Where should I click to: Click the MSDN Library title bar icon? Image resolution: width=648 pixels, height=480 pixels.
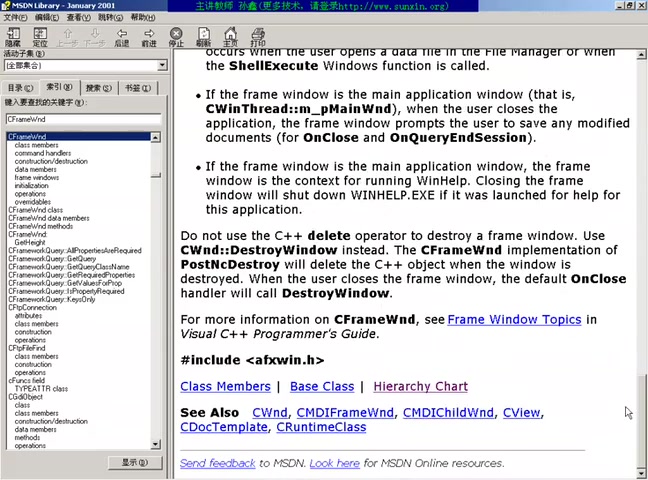[x=6, y=5]
